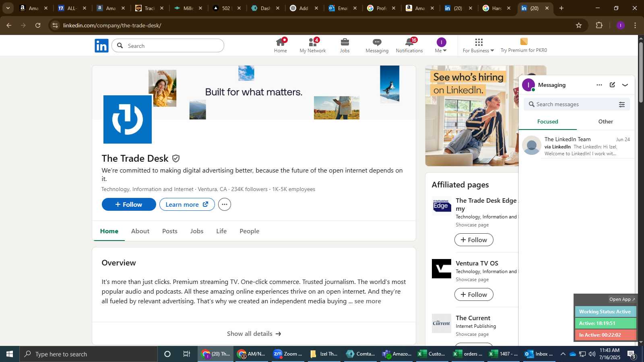Open Show all details link
Viewport: 644px width, 362px height.
click(x=254, y=334)
